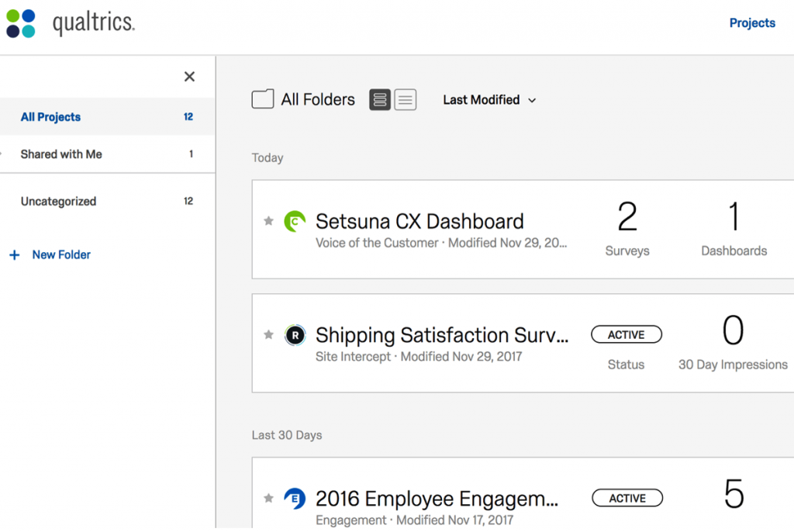The width and height of the screenshot is (794, 532).
Task: Select All Projects in the sidebar
Action: point(50,116)
